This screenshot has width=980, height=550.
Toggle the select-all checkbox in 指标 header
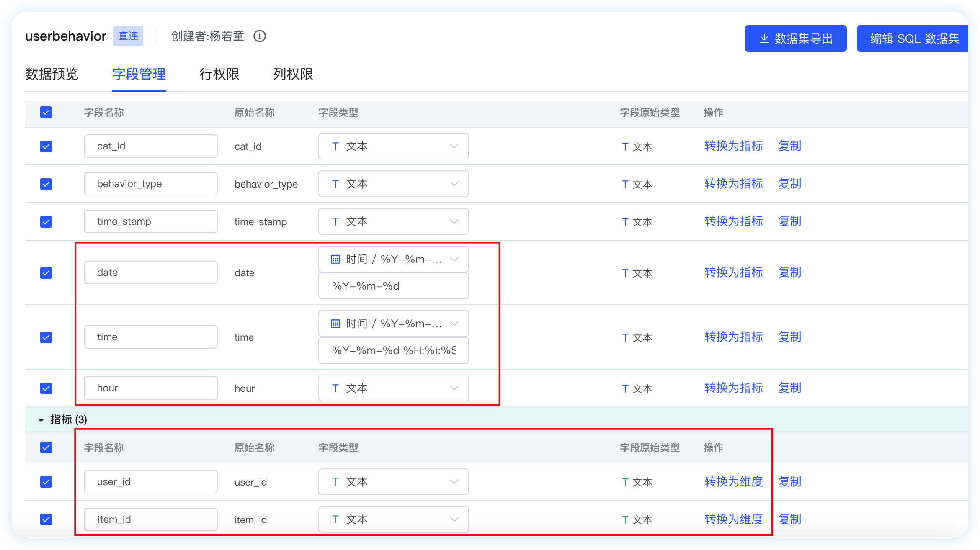(46, 447)
